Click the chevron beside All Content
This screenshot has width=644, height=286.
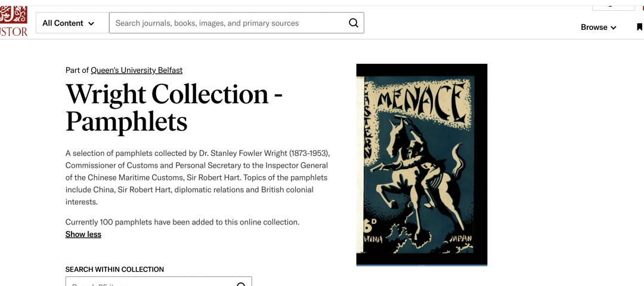point(91,24)
